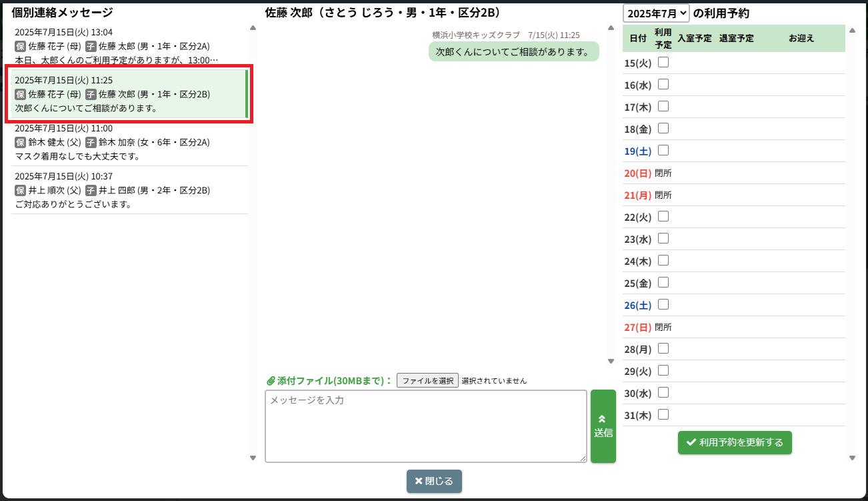Click the guardian badge for 鈴木 健太
Screen dimensions: 868x501
(x=21, y=142)
